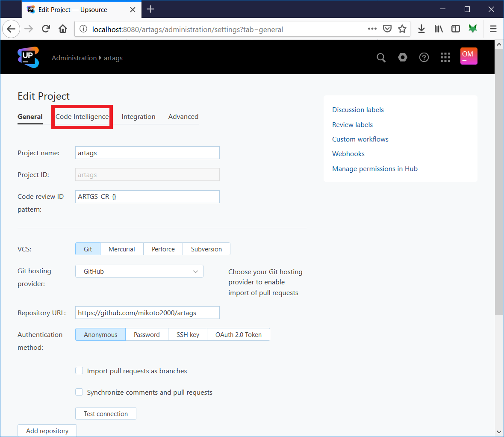This screenshot has height=437, width=504.
Task: Switch to the Code Intelligence tab
Action: tap(82, 116)
